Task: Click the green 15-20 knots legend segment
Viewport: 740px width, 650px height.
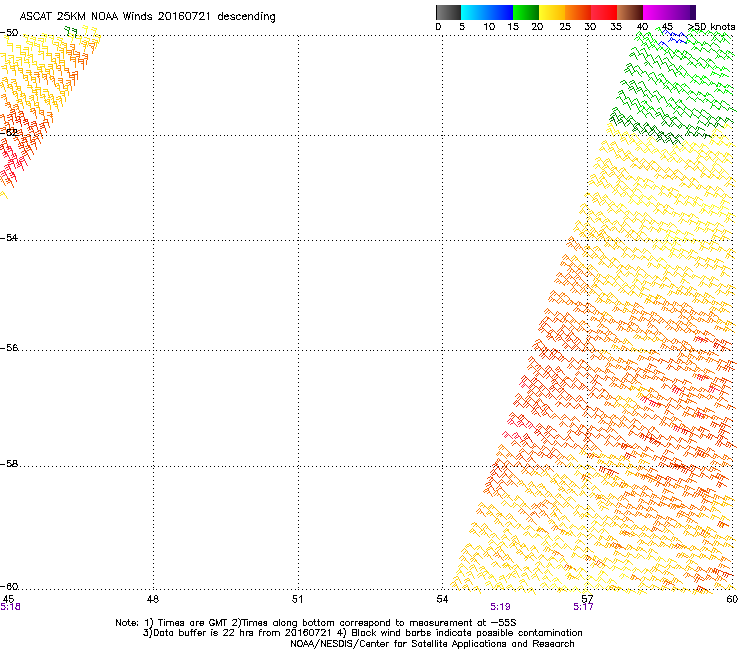Action: pyautogui.click(x=526, y=12)
